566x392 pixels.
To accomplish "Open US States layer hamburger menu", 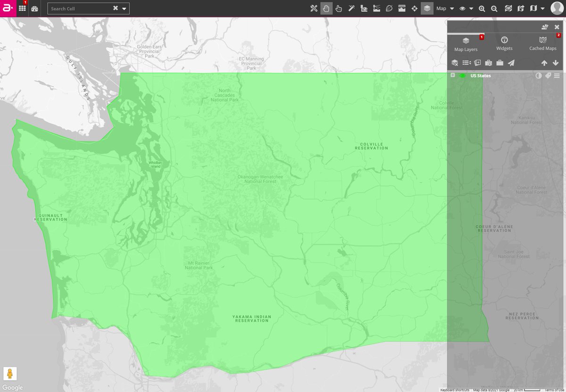I will coord(557,75).
